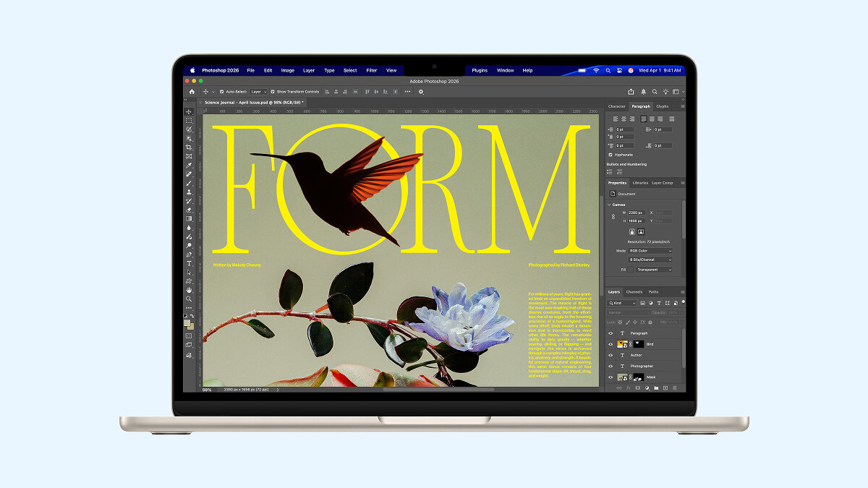Click the search icon in Photoshop header
Screen dimensions: 868x488
click(655, 92)
